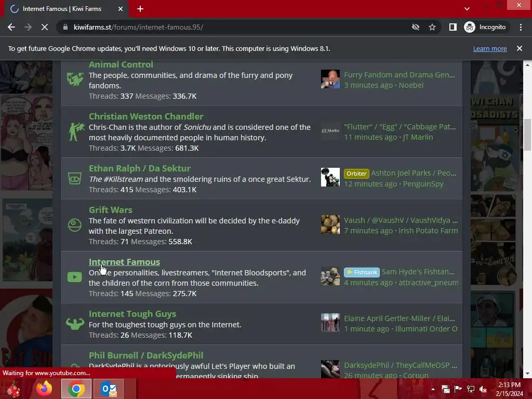Click the Ethan Ralph forum icon
532x399 pixels.
pyautogui.click(x=75, y=178)
